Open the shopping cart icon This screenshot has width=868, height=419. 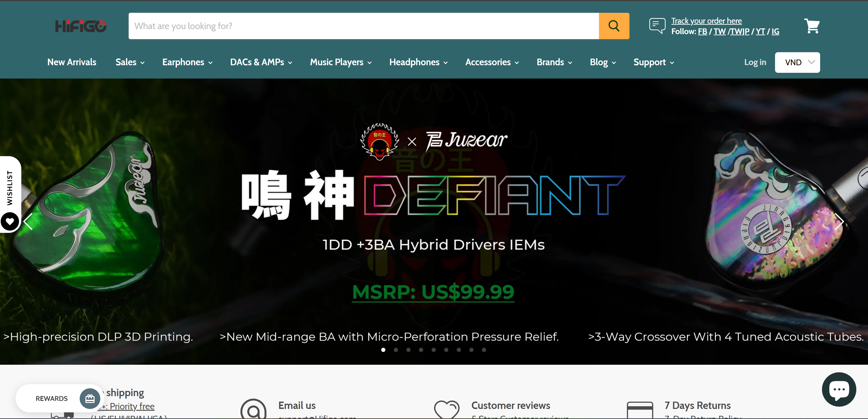(812, 26)
